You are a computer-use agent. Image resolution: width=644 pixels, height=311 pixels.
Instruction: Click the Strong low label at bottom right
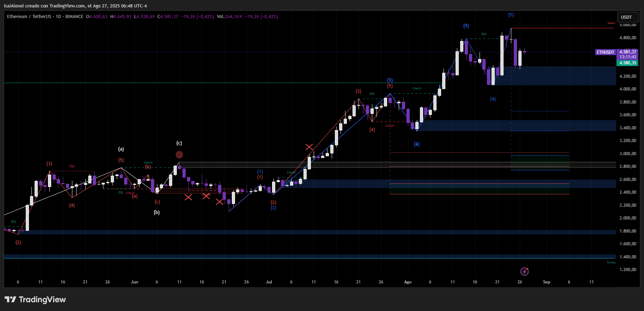click(611, 262)
